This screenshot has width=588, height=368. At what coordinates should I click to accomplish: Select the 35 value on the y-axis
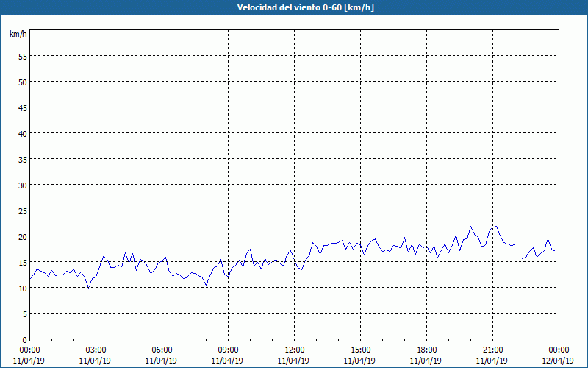click(23, 160)
